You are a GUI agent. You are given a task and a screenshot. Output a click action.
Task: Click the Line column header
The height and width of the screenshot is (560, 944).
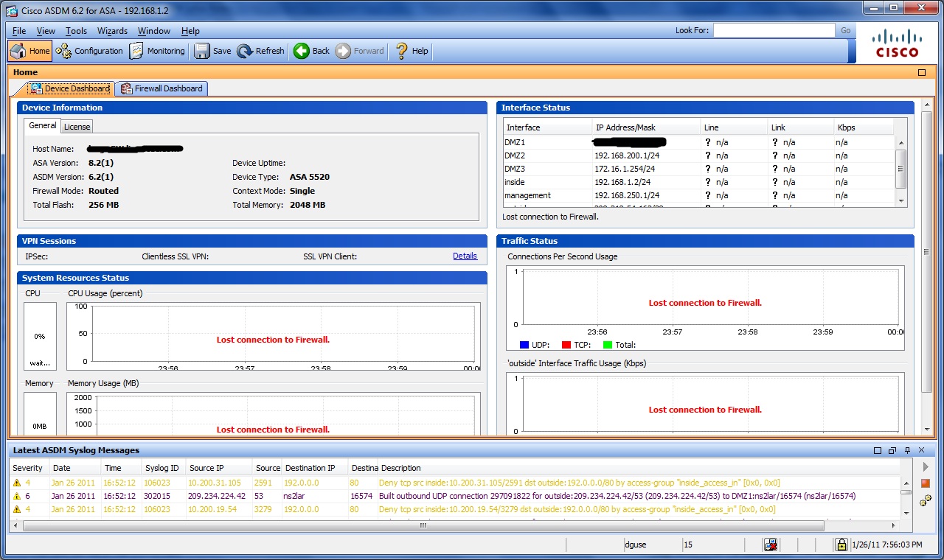point(733,127)
